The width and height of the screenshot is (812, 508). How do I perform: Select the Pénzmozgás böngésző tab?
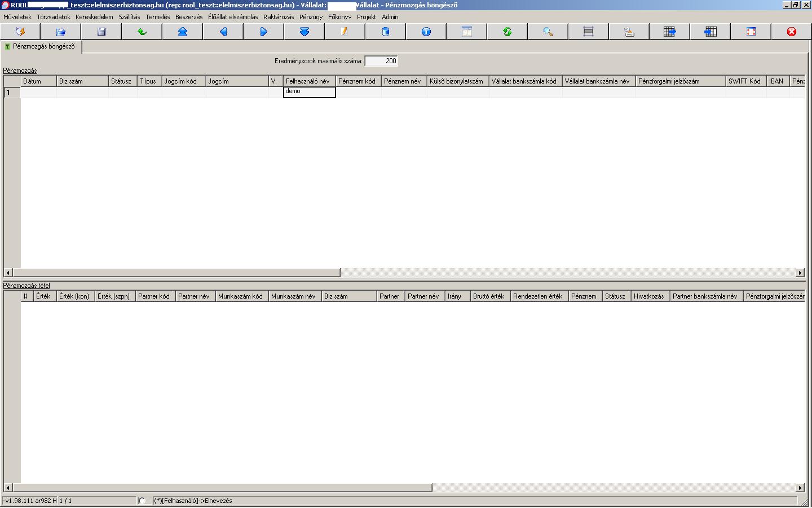[43, 47]
